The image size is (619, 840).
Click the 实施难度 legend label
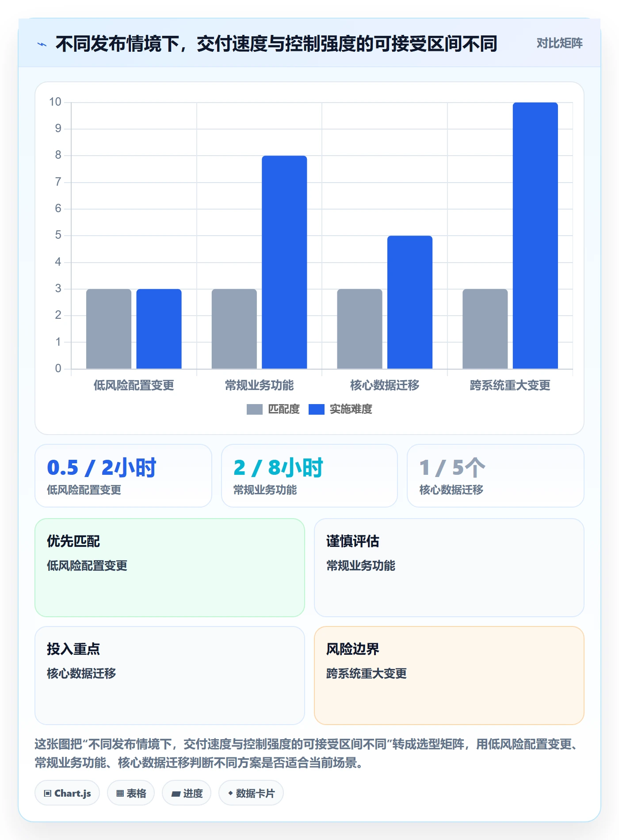[351, 409]
